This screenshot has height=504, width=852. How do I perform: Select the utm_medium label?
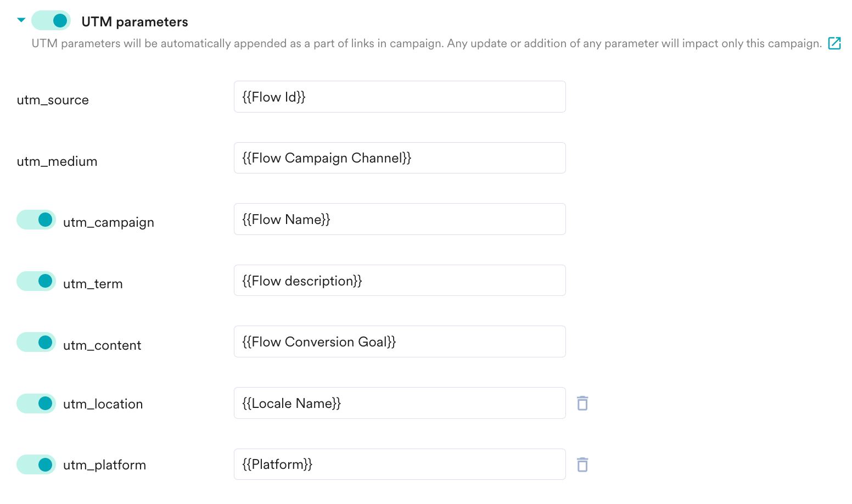57,161
